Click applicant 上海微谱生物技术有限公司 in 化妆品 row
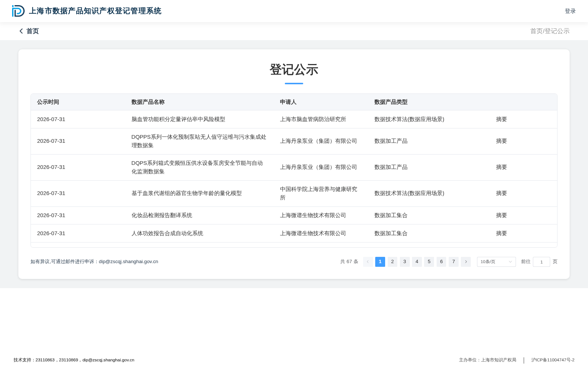 (x=313, y=215)
